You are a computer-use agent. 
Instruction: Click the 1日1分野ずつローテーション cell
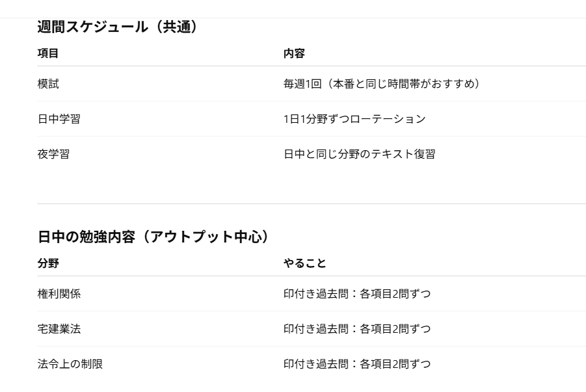tap(354, 119)
